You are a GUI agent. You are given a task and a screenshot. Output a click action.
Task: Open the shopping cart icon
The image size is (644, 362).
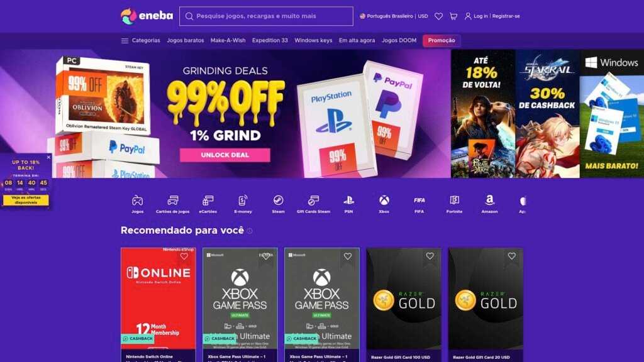point(453,16)
